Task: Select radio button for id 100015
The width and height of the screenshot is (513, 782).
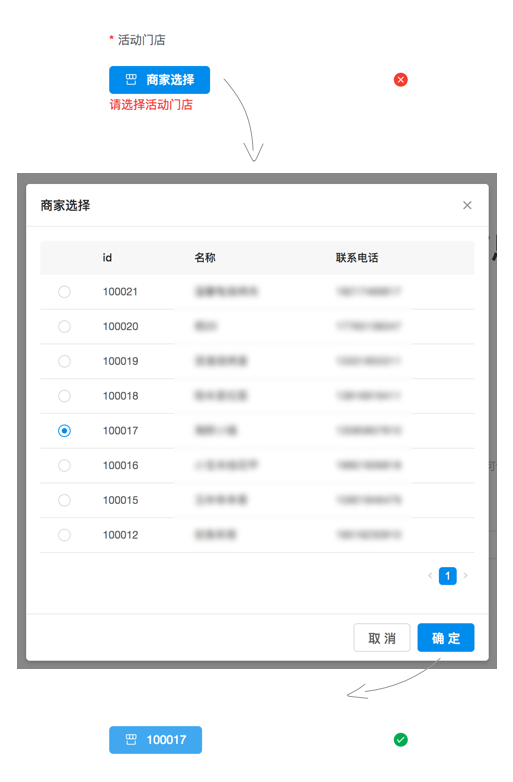Action: pyautogui.click(x=64, y=500)
